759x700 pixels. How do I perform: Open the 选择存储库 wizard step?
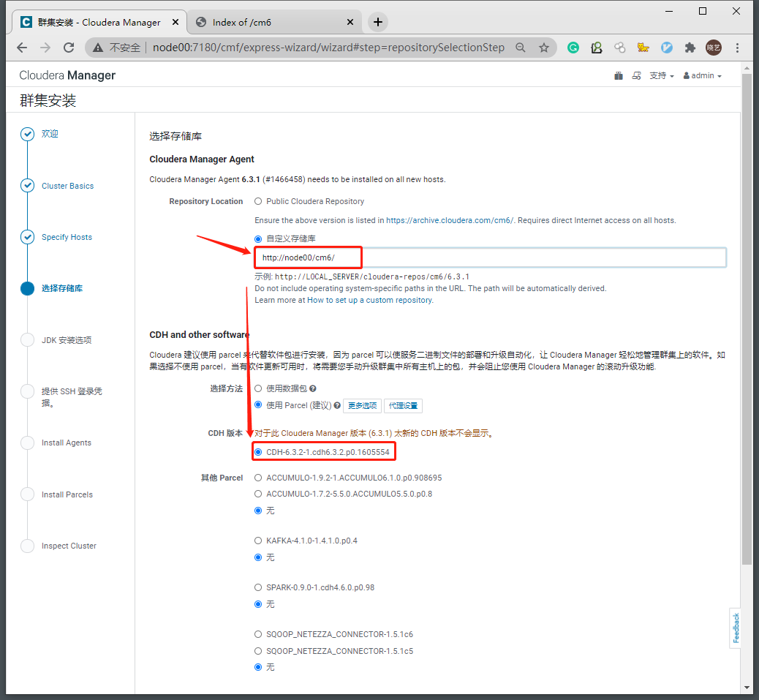coord(62,288)
